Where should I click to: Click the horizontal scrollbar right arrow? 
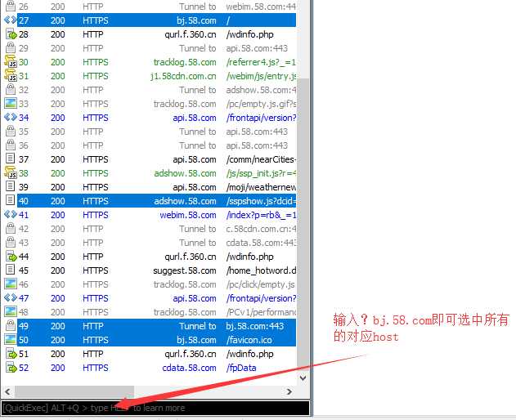(289, 391)
